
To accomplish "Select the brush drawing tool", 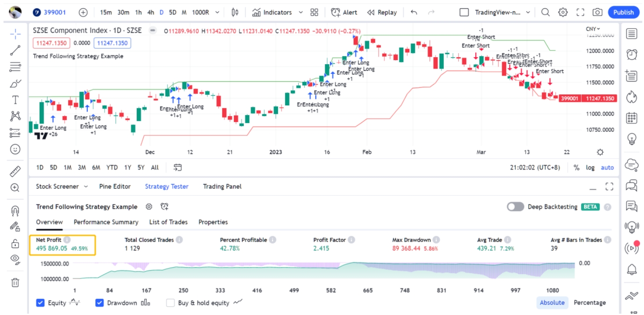I will 15,83.
